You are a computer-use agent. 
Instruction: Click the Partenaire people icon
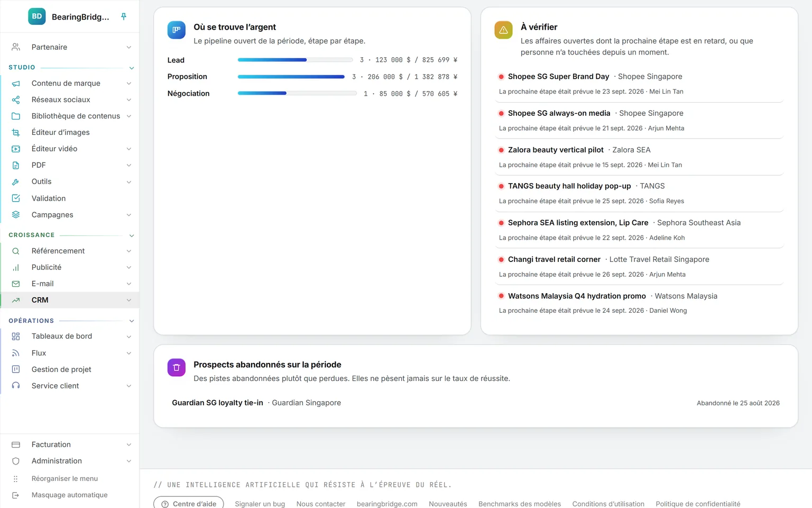click(16, 47)
